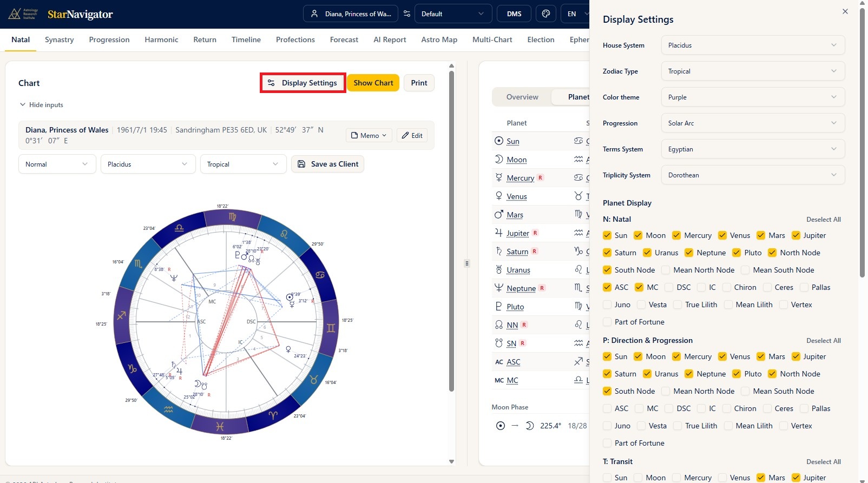This screenshot has height=483, width=868.
Task: Open the Memo dropdown
Action: [x=369, y=135]
